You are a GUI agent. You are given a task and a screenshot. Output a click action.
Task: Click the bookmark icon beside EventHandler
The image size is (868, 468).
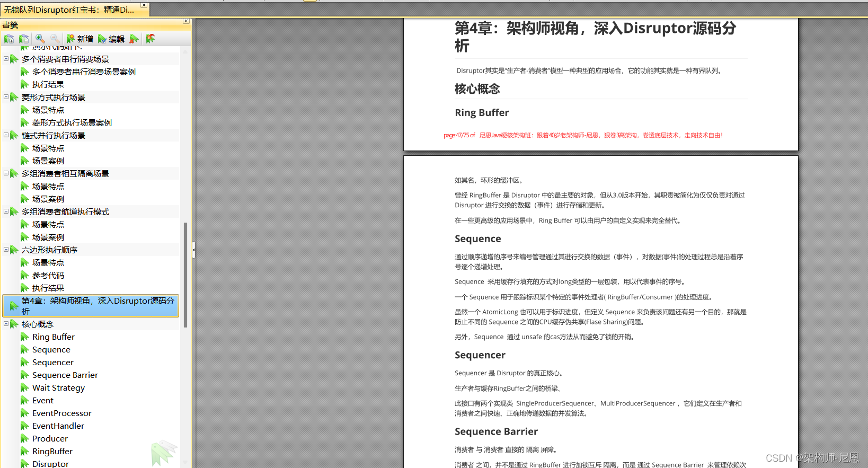tap(24, 426)
